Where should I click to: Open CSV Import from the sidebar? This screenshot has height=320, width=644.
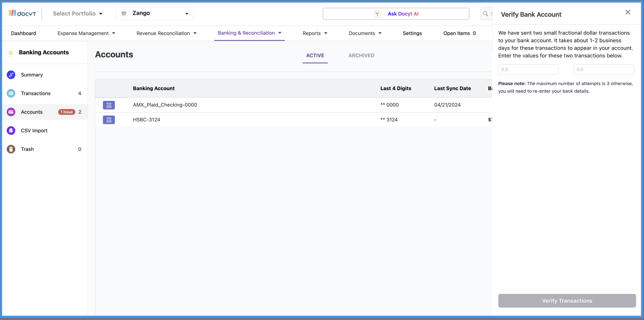(11, 130)
